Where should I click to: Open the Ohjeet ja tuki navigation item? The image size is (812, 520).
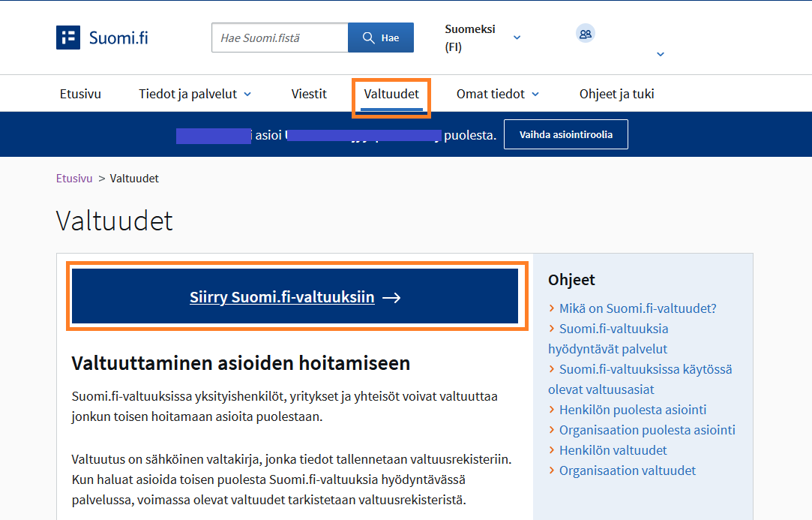(616, 94)
